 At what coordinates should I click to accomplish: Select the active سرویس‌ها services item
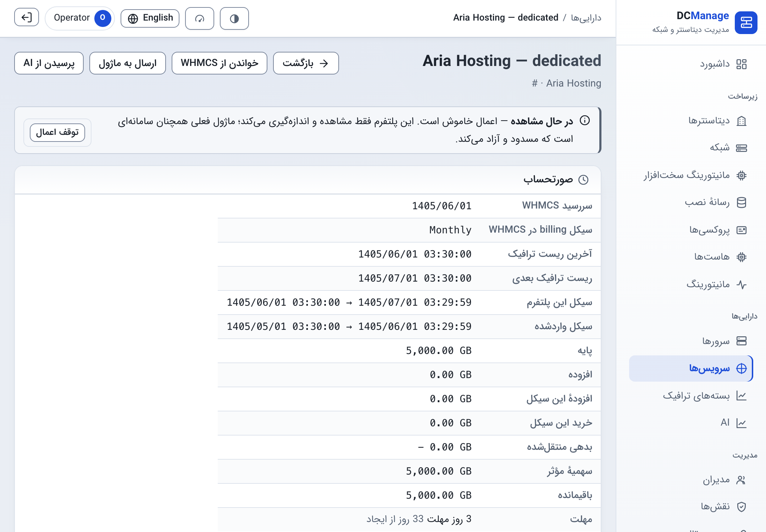tap(691, 368)
